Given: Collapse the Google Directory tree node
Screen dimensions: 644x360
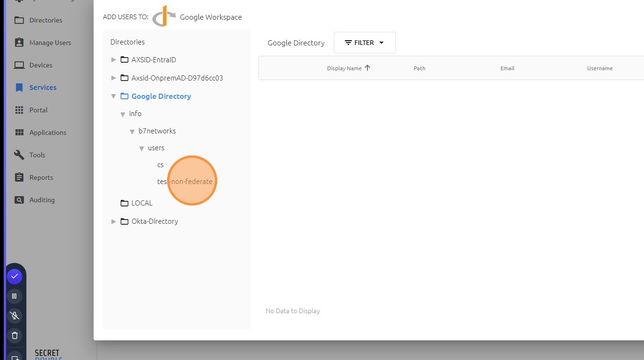Looking at the screenshot, I should [x=113, y=96].
